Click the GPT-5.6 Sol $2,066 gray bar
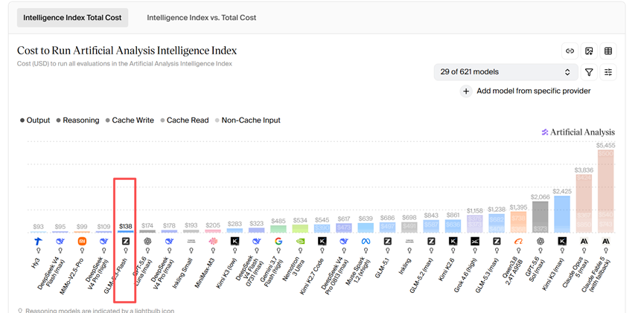644x313 pixels. tap(540, 217)
